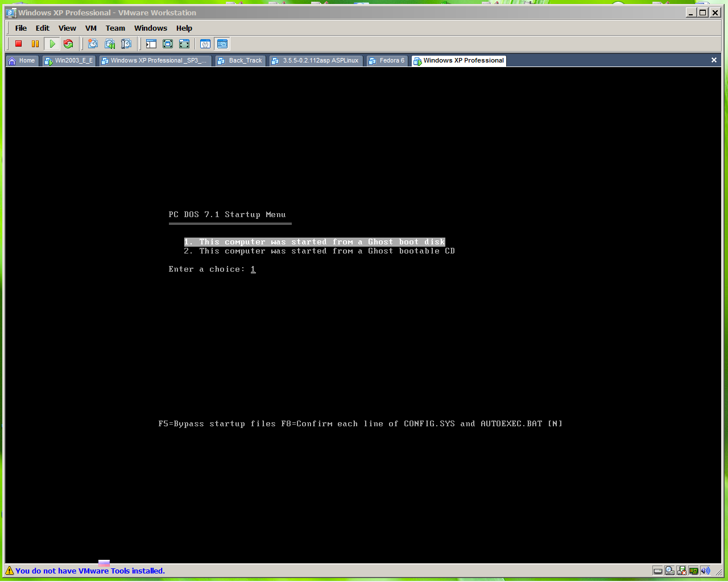Click the green Power On play icon
This screenshot has height=582, width=728.
pyautogui.click(x=52, y=44)
